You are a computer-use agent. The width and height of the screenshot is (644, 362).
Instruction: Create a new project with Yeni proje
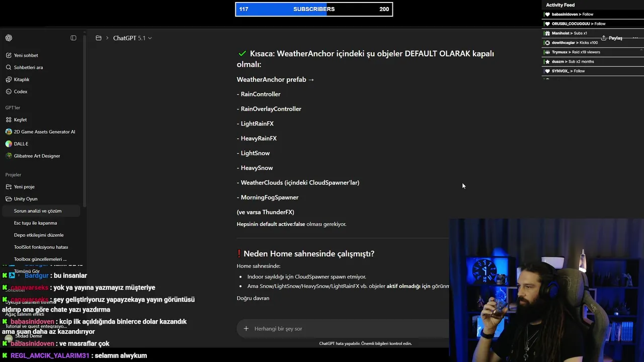click(x=24, y=187)
